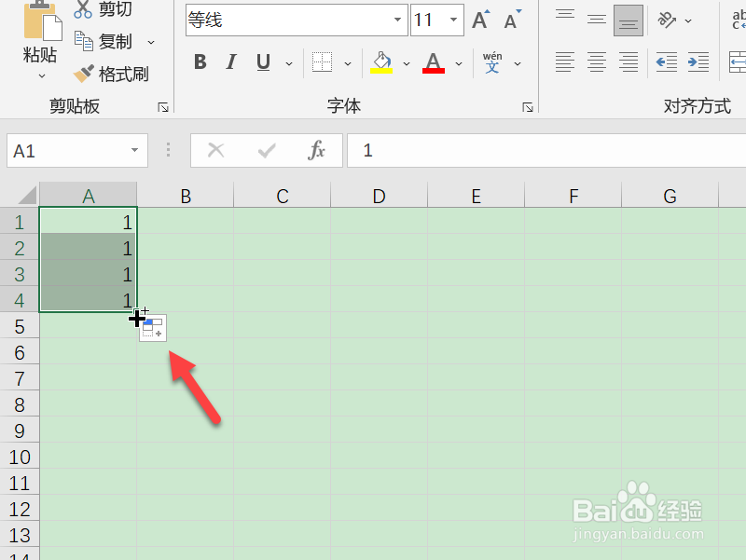Activate the Format Painter 格式刷
The image size is (746, 560).
click(x=111, y=75)
